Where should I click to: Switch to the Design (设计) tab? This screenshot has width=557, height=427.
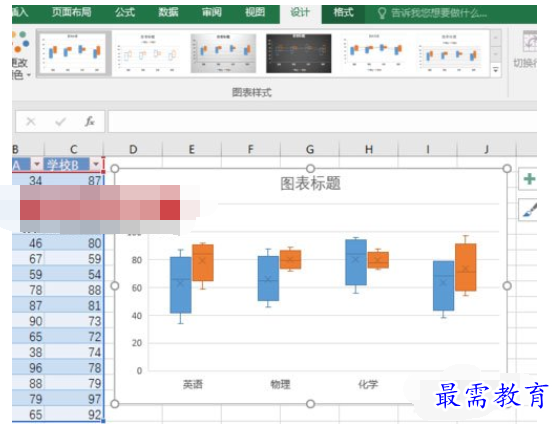[x=300, y=13]
